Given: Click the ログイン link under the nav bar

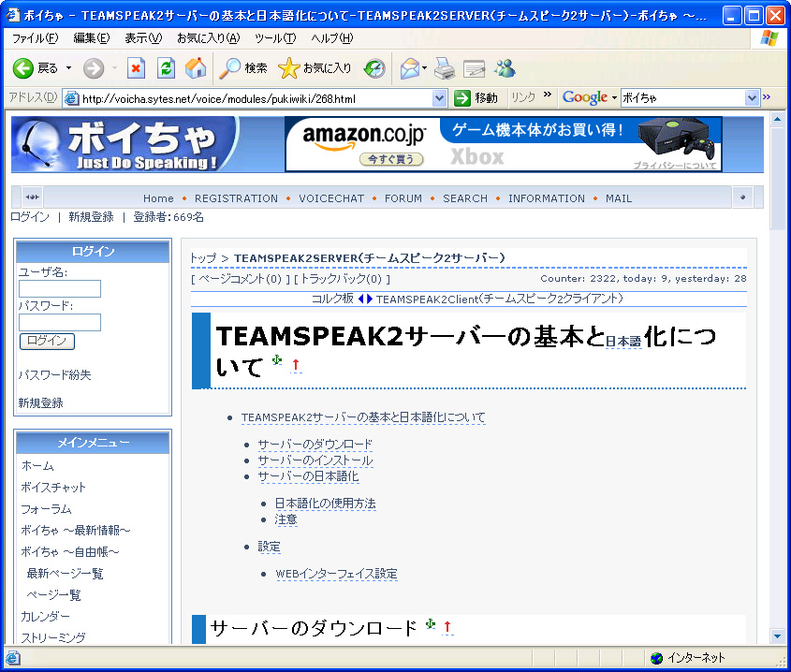Looking at the screenshot, I should pyautogui.click(x=30, y=217).
